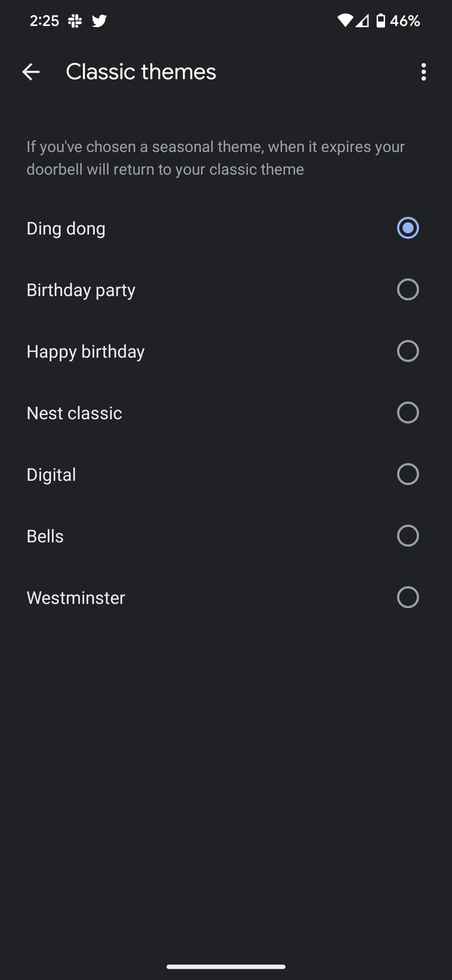Image resolution: width=452 pixels, height=980 pixels.
Task: Pick the Bells radio button
Action: [408, 536]
